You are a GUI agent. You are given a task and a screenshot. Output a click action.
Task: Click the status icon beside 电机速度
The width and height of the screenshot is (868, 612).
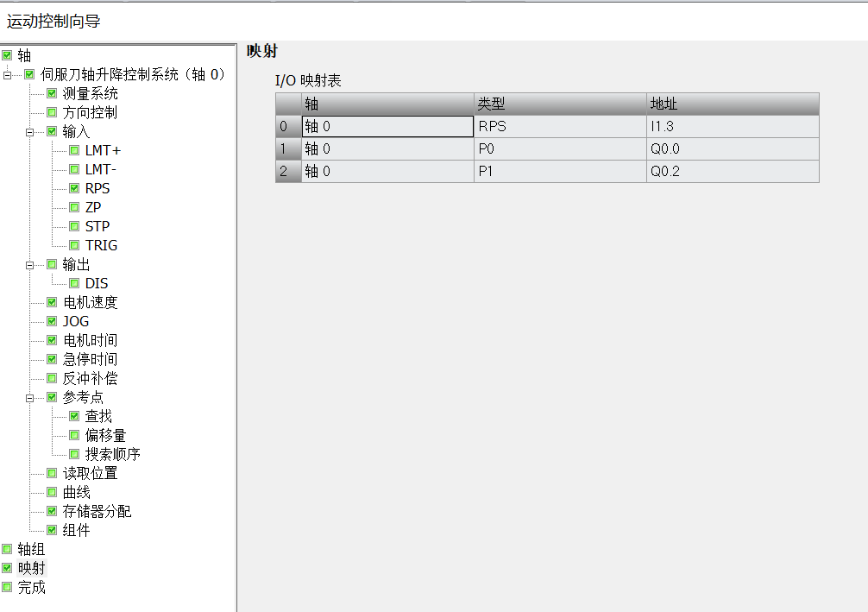click(x=52, y=302)
